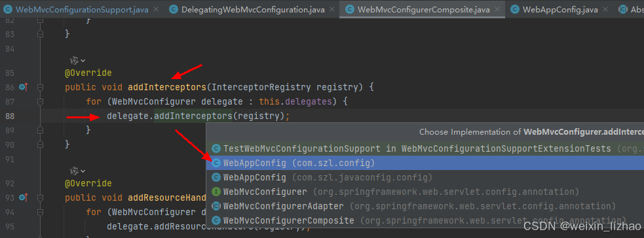The width and height of the screenshot is (644, 238).
Task: Click class icon beside WebAppConfig (com.szl.javaconfig.config)
Action: point(216,177)
